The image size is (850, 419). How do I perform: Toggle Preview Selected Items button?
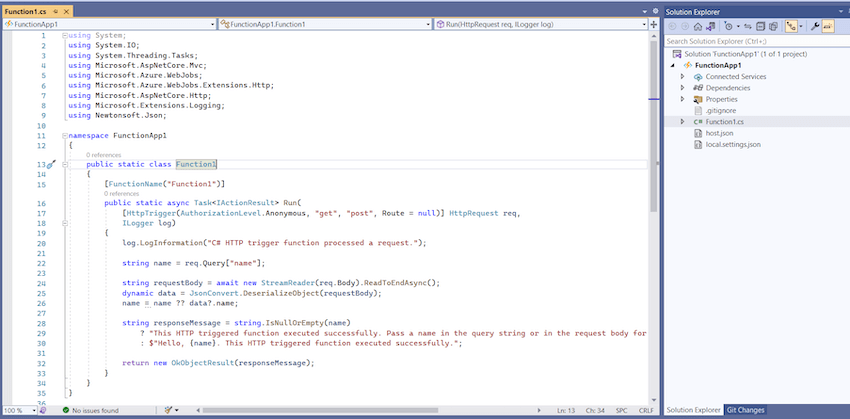click(x=828, y=27)
